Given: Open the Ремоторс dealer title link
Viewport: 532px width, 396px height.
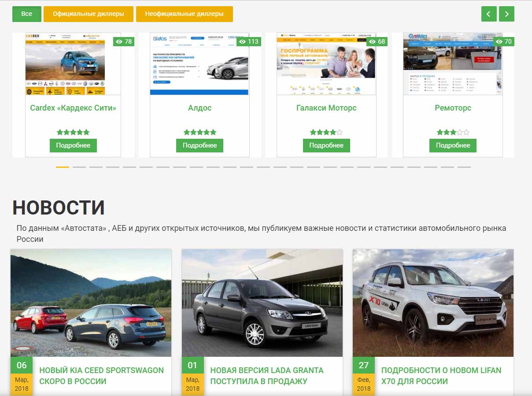Looking at the screenshot, I should coord(453,108).
